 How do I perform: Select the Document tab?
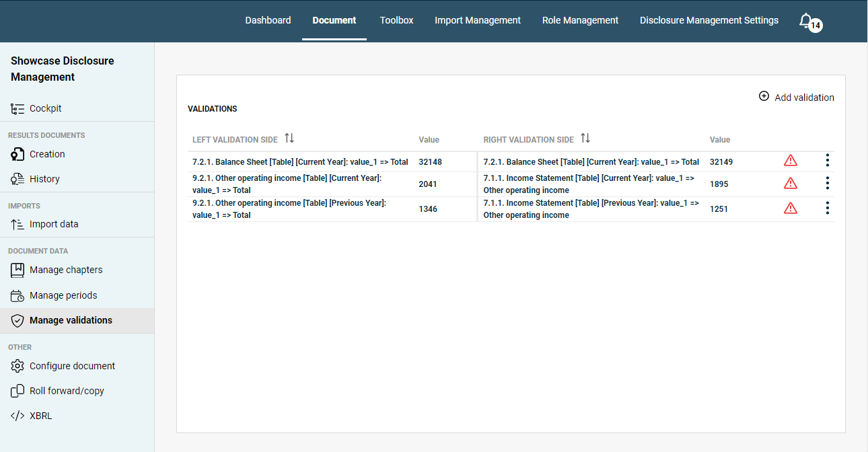[334, 20]
